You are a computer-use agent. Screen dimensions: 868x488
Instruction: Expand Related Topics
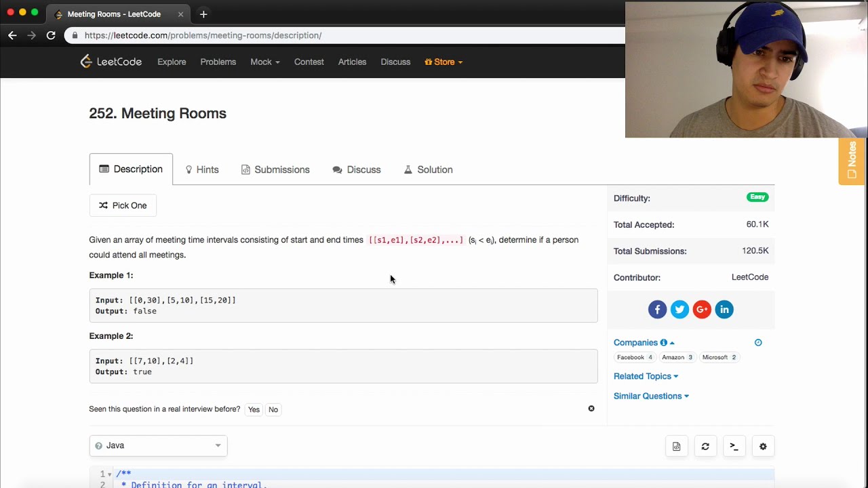point(646,376)
